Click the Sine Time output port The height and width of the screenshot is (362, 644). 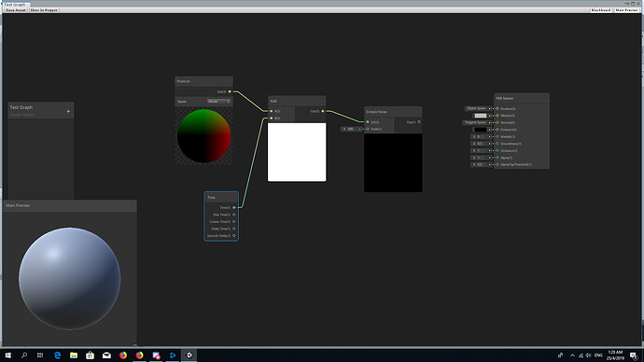point(234,215)
